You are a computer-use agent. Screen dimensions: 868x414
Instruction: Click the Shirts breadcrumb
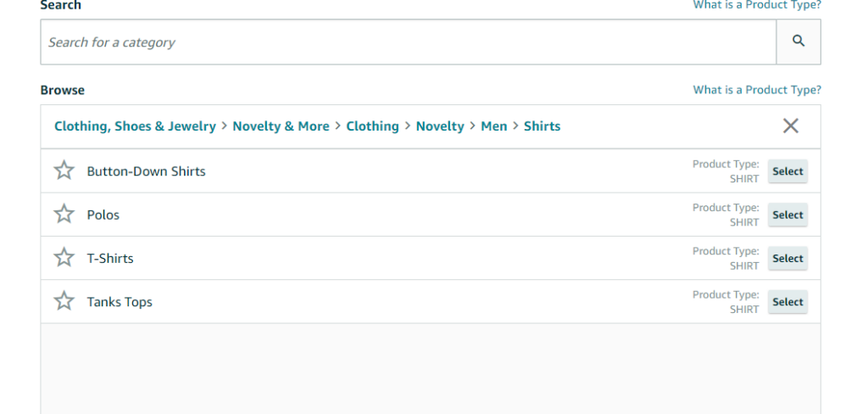542,126
